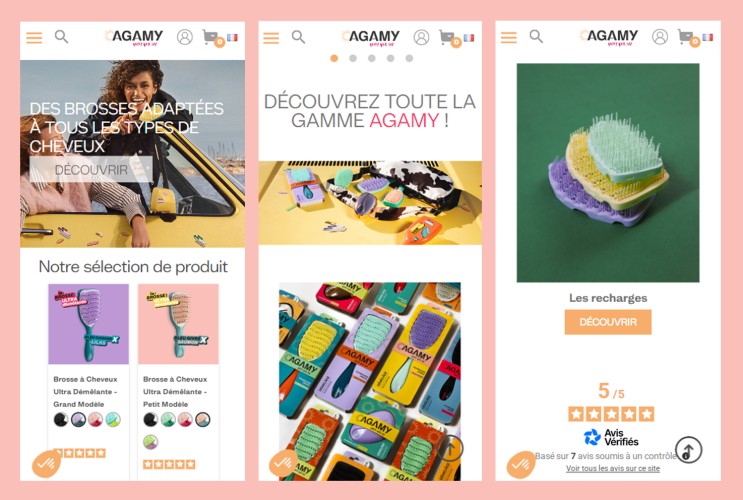Click the AGAMY logo in the middle screen
The image size is (743, 500).
(370, 37)
